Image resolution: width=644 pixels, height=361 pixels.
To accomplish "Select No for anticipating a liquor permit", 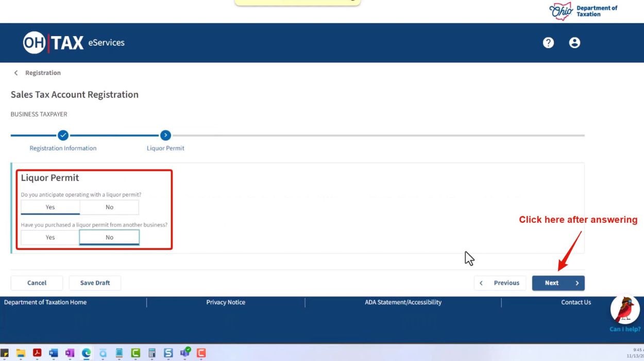I will [x=109, y=207].
